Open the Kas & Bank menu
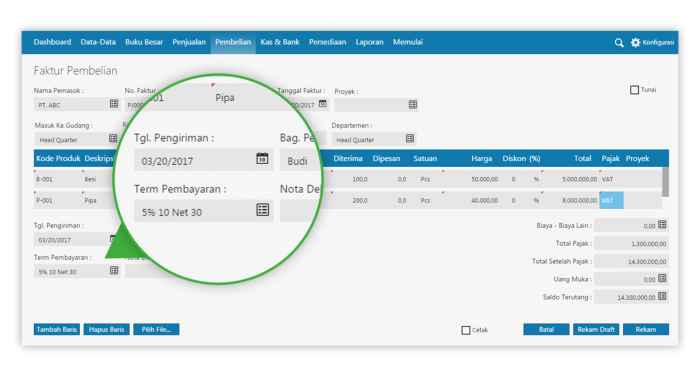700x376 pixels. tap(280, 42)
